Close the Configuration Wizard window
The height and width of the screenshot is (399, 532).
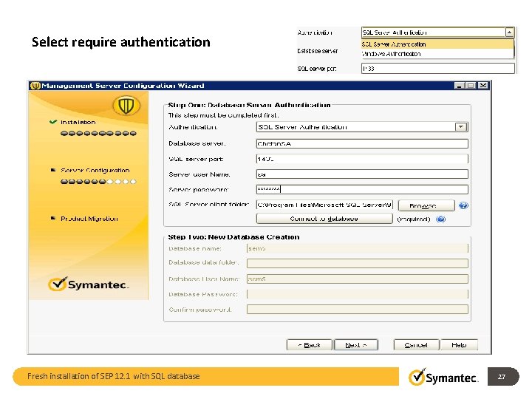pyautogui.click(x=483, y=86)
